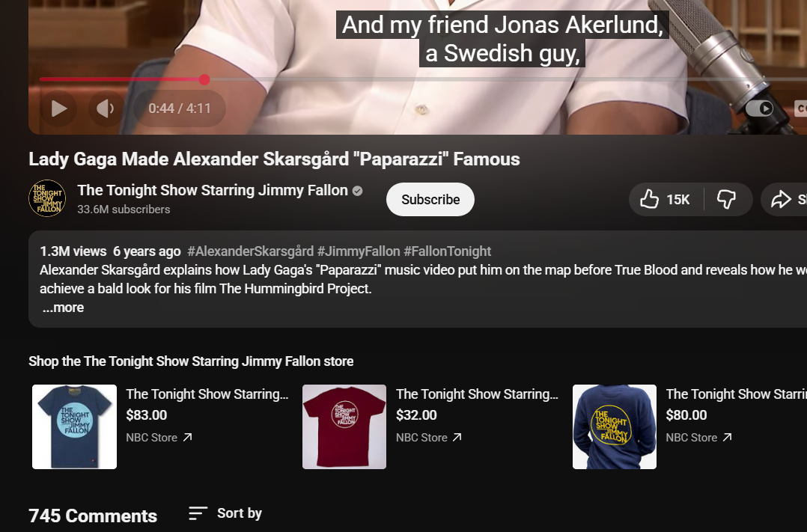Open NBC Store external link for $32.00 shirt

click(457, 438)
